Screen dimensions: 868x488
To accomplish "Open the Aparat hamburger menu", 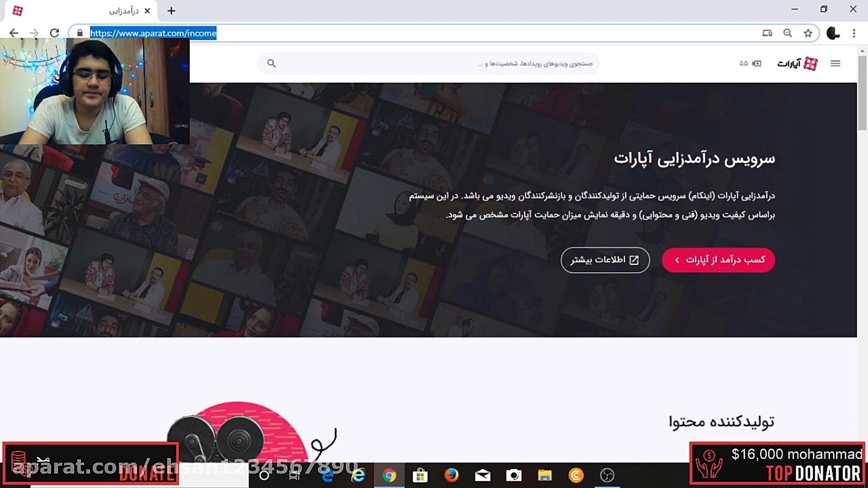I will point(835,63).
